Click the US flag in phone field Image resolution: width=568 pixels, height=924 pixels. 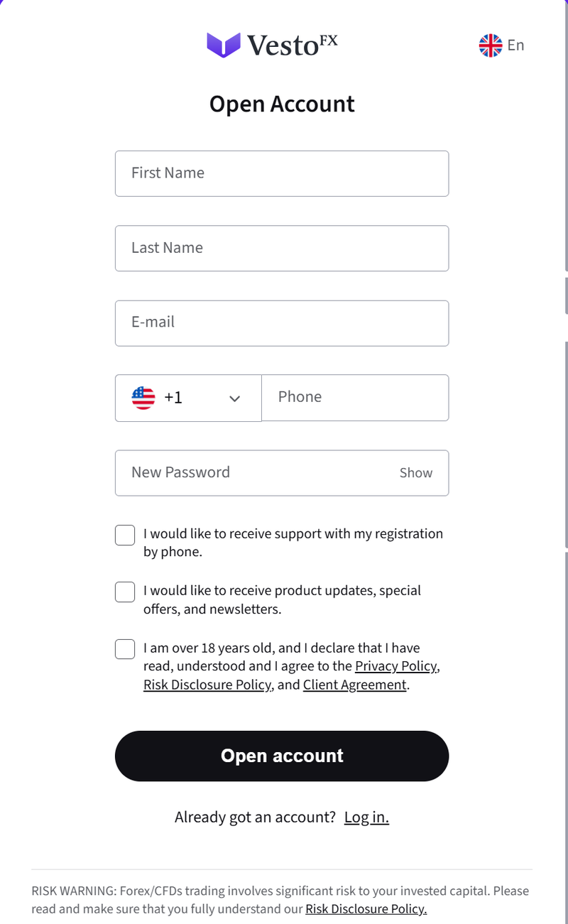tap(143, 398)
